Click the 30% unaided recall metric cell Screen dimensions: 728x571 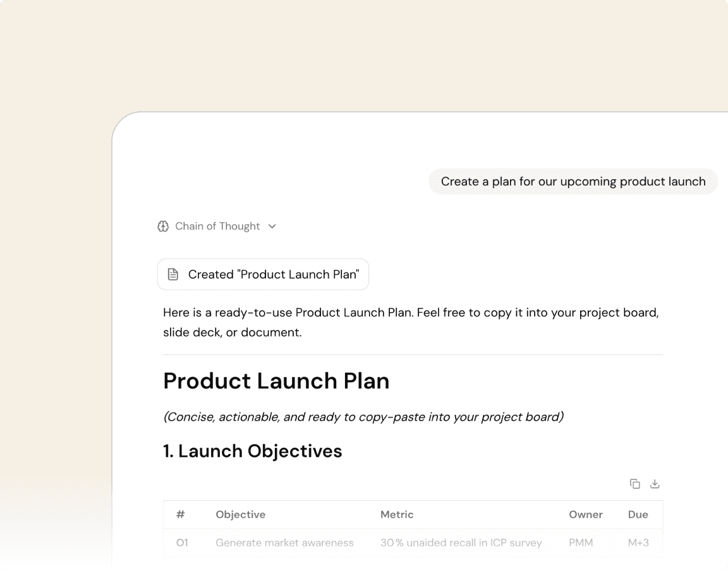coord(461,542)
